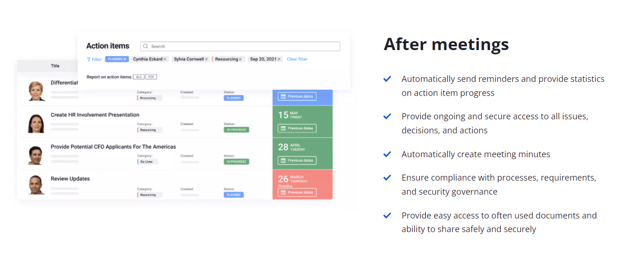Click calendar icon on the blue Previous dates button
Image resolution: width=644 pixels, height=270 pixels.
coord(283,97)
